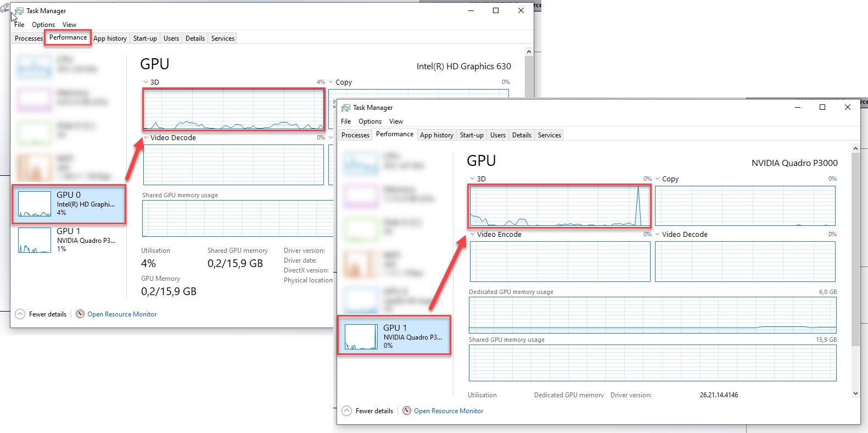Open Resource Monitor link in back window
The image size is (868, 433).
122,314
